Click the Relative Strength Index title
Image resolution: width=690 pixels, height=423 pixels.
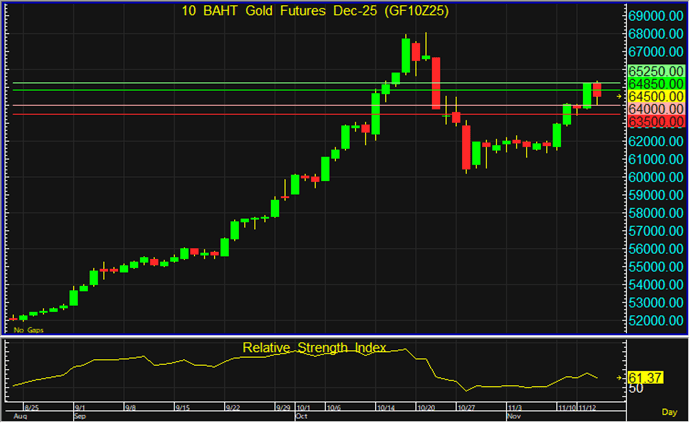coord(313,348)
